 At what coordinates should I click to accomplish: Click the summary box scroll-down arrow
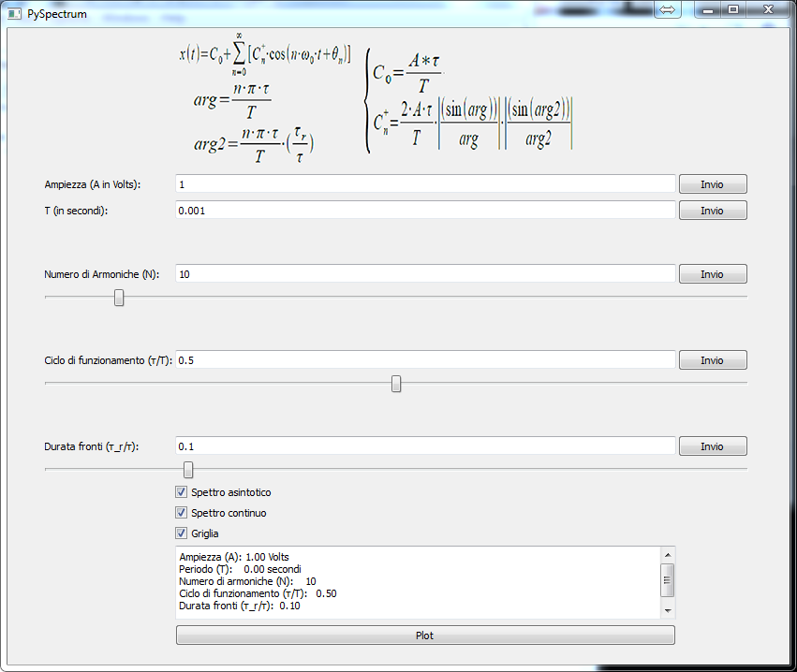point(668,609)
